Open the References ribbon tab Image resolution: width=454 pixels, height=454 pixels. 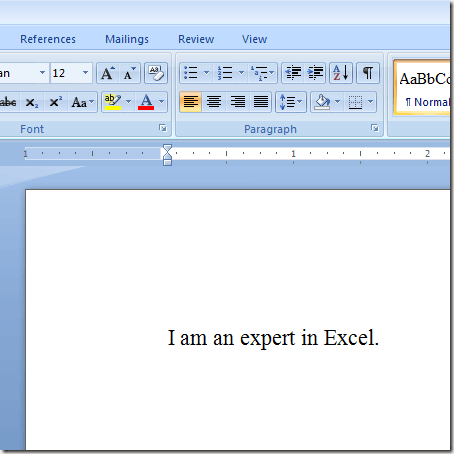48,39
